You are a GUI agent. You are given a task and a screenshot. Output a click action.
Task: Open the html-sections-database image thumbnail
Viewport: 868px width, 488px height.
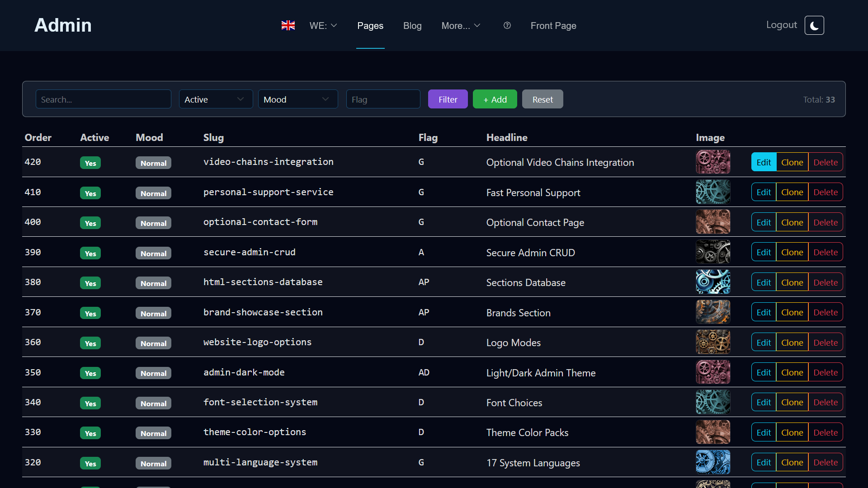pos(713,282)
